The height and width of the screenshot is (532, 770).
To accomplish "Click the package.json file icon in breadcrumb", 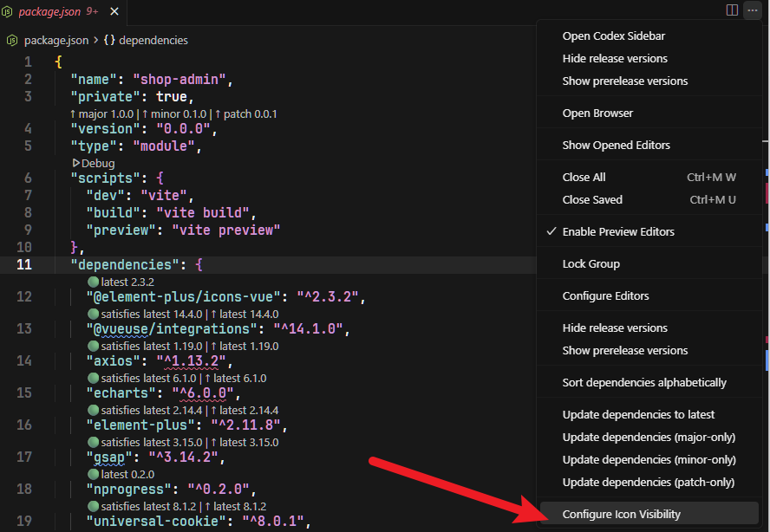I will (x=12, y=40).
